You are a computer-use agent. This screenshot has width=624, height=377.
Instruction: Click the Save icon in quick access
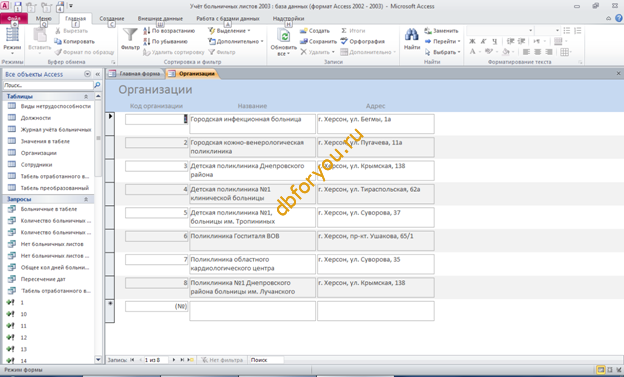[18, 6]
